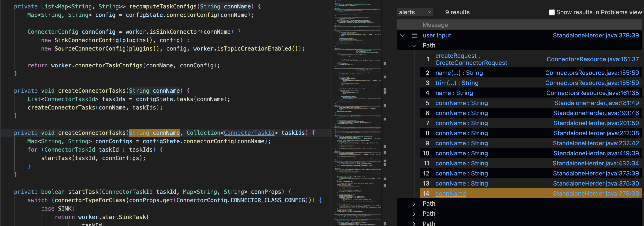Select highlighted step 14 connName

(451, 193)
